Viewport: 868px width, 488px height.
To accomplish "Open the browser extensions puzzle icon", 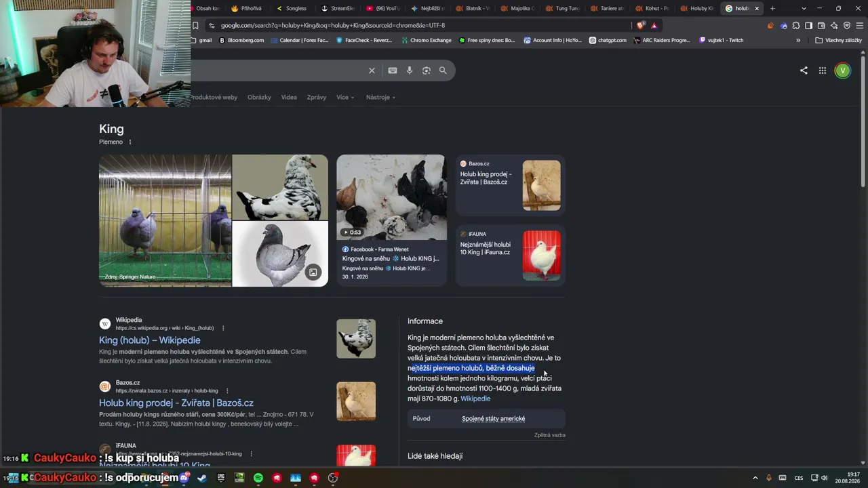I will click(x=796, y=26).
